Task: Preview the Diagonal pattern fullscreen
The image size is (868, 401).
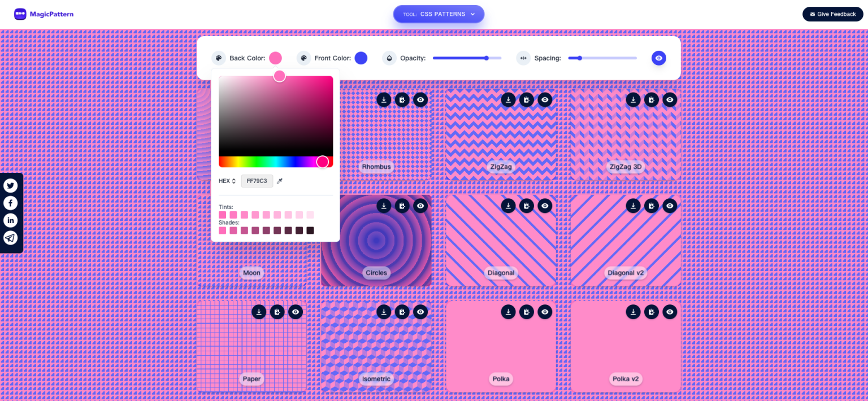Action: click(x=544, y=206)
